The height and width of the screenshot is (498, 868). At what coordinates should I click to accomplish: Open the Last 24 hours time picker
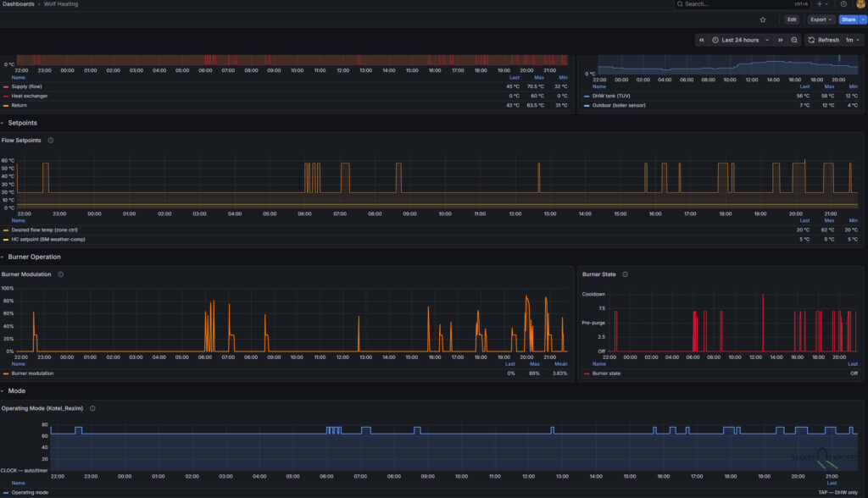click(740, 40)
